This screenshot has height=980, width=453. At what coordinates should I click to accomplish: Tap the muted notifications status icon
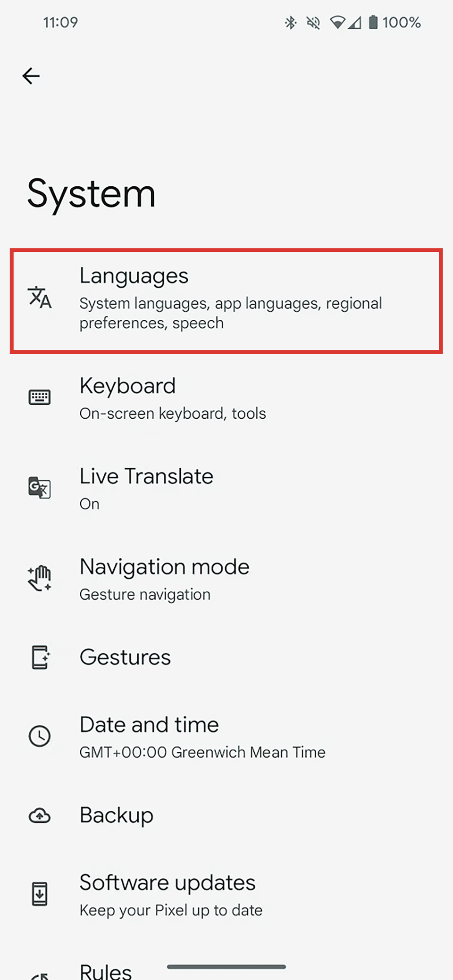pos(313,22)
